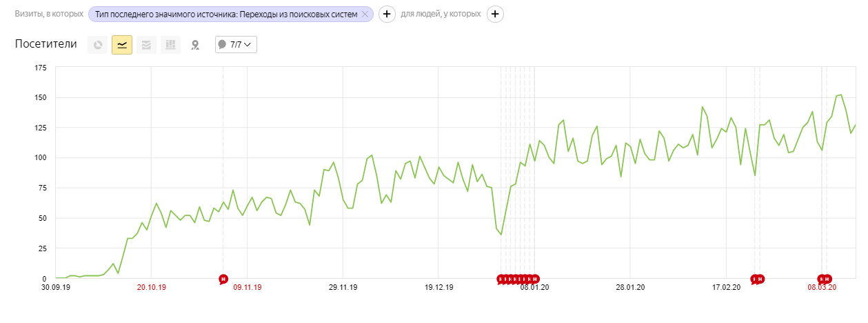Click the rightmost annotation marker near 08.01.20
Viewport: 868px width, 323px height.
pyautogui.click(x=534, y=279)
